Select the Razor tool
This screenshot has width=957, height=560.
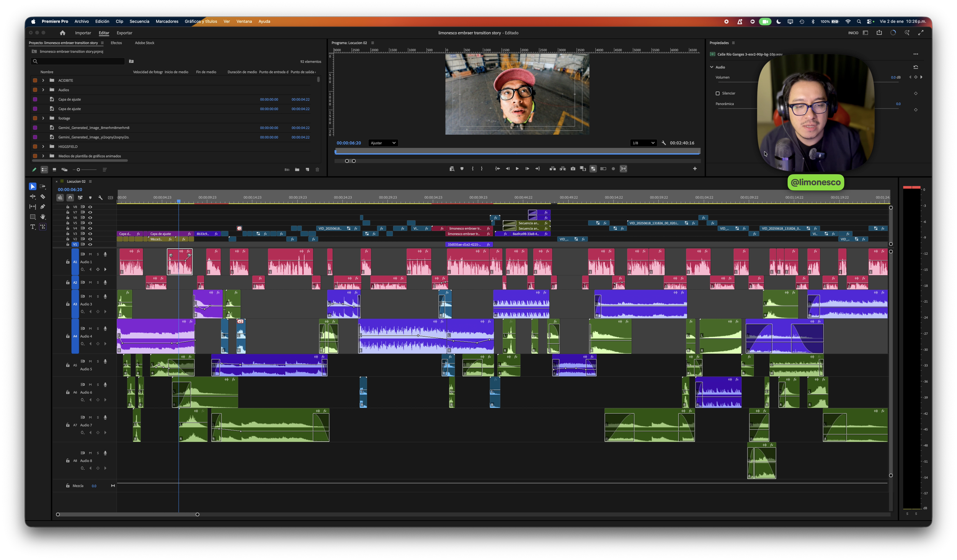[42, 197]
